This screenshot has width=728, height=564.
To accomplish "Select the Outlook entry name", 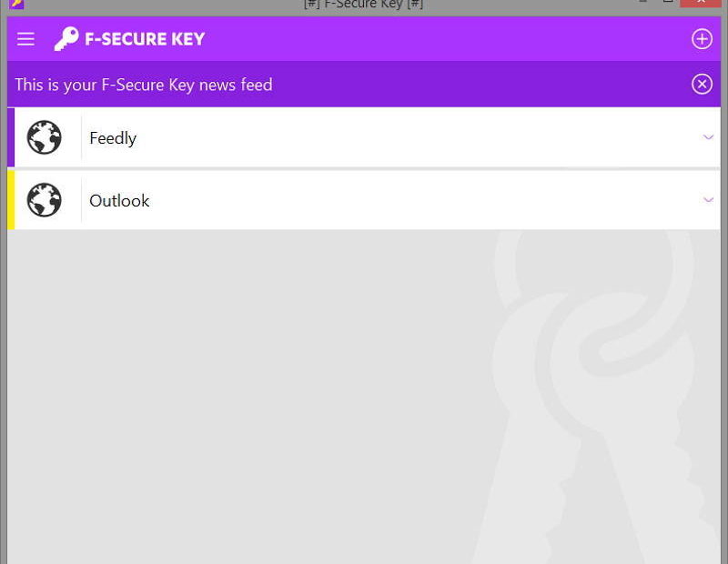I will [x=119, y=200].
